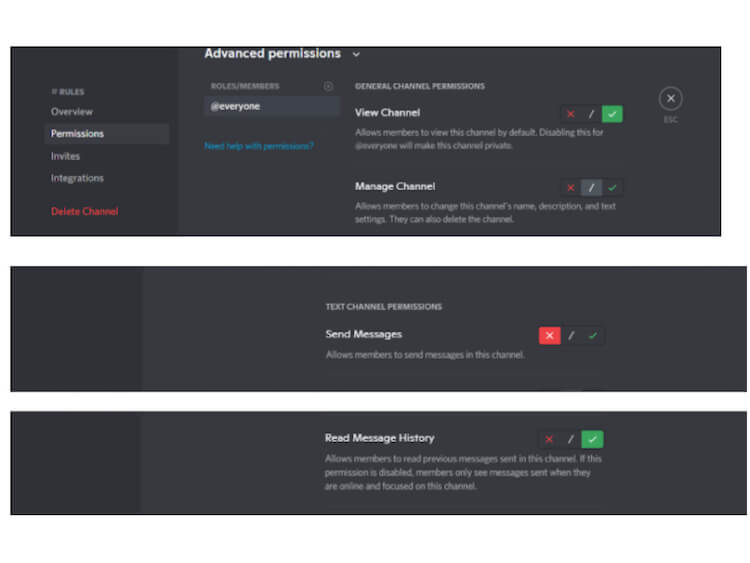This screenshot has width=750, height=563.
Task: Open the Overview settings tab
Action: tap(72, 111)
